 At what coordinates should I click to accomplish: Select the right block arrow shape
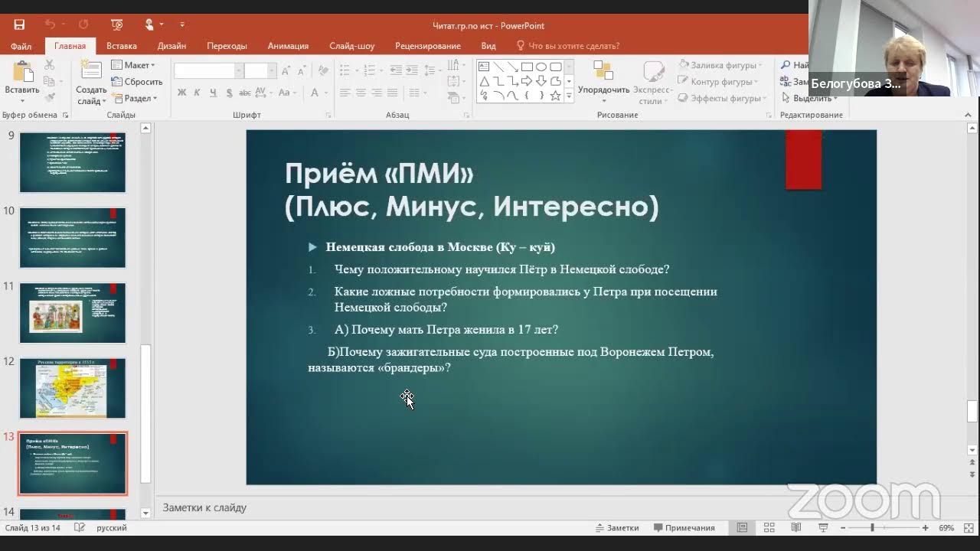(527, 81)
